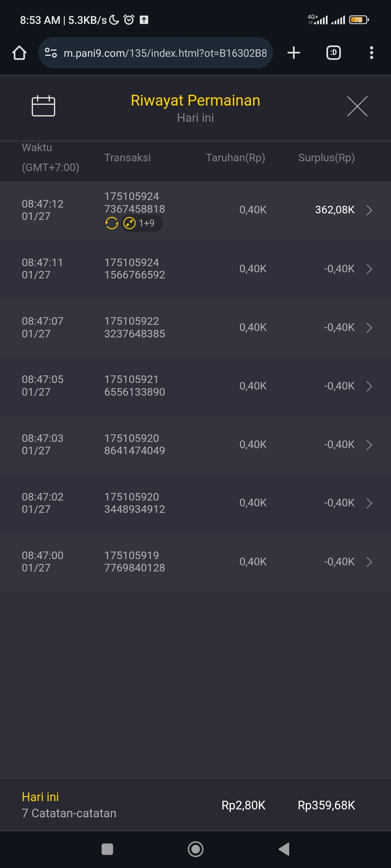Expand the 08:47:07 transaction chevron
Viewport: 391px width, 868px height.
click(369, 328)
